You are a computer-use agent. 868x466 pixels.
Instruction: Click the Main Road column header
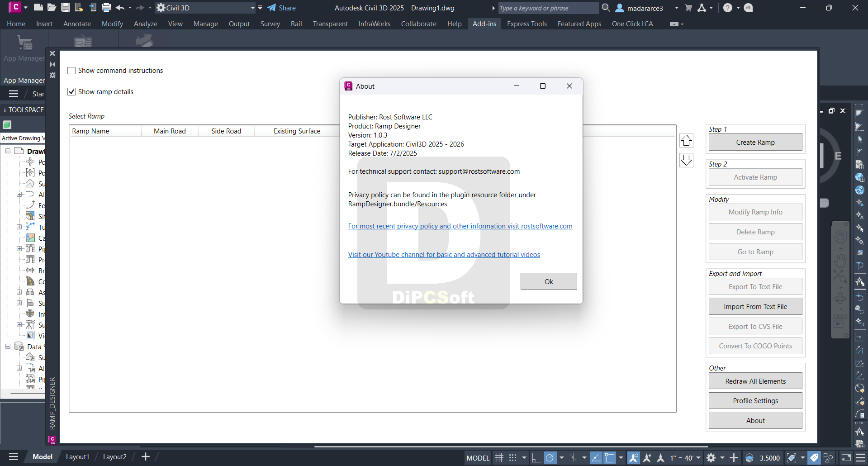click(170, 131)
